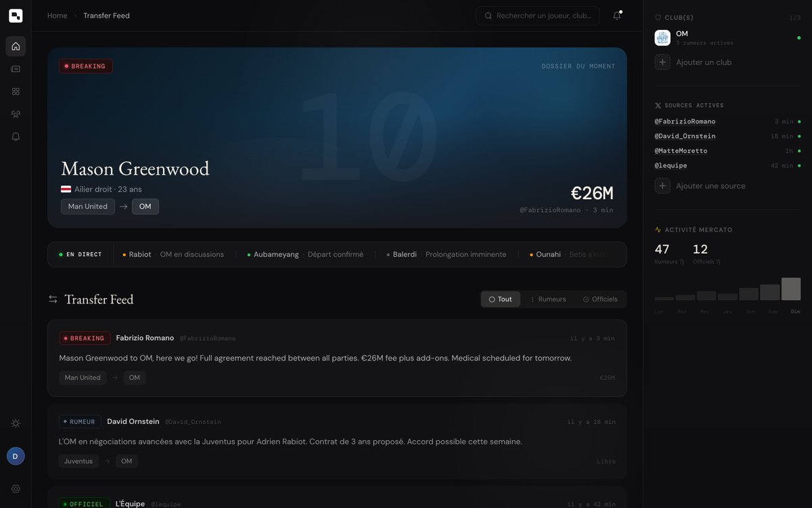Click the RUMEUR tag in David Ornstein post
The height and width of the screenshot is (508, 812).
pyautogui.click(x=80, y=421)
